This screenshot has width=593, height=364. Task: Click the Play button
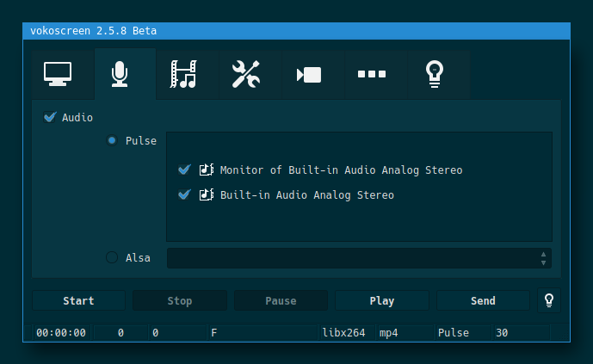point(381,301)
